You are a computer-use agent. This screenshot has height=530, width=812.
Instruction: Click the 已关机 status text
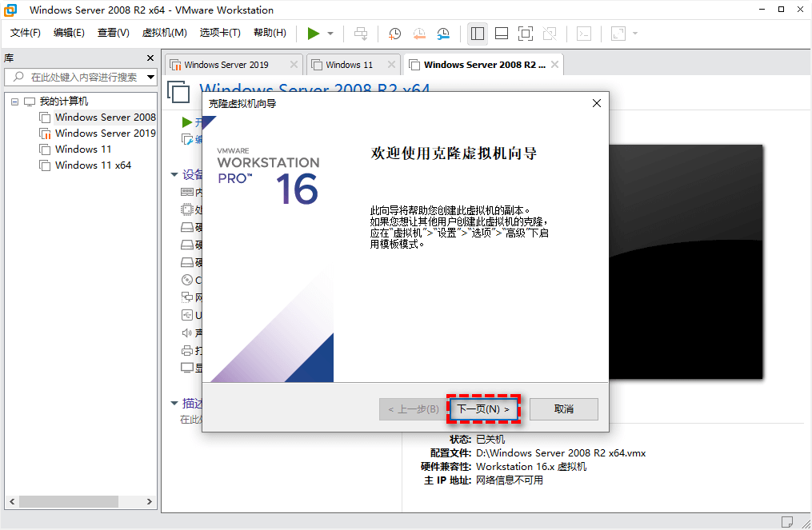[490, 440]
